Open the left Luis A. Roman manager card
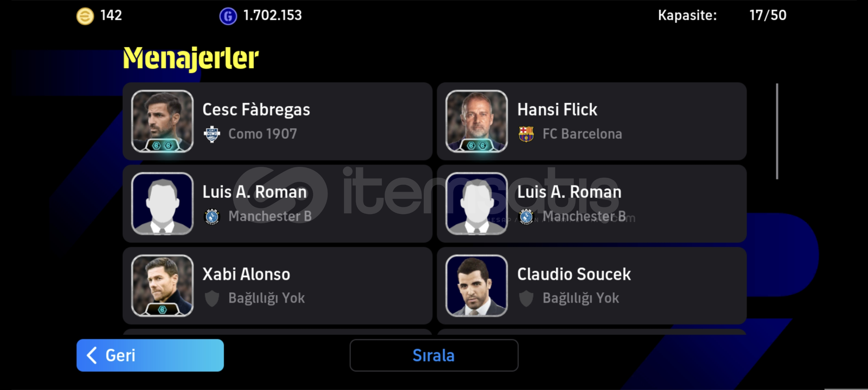 pos(277,204)
